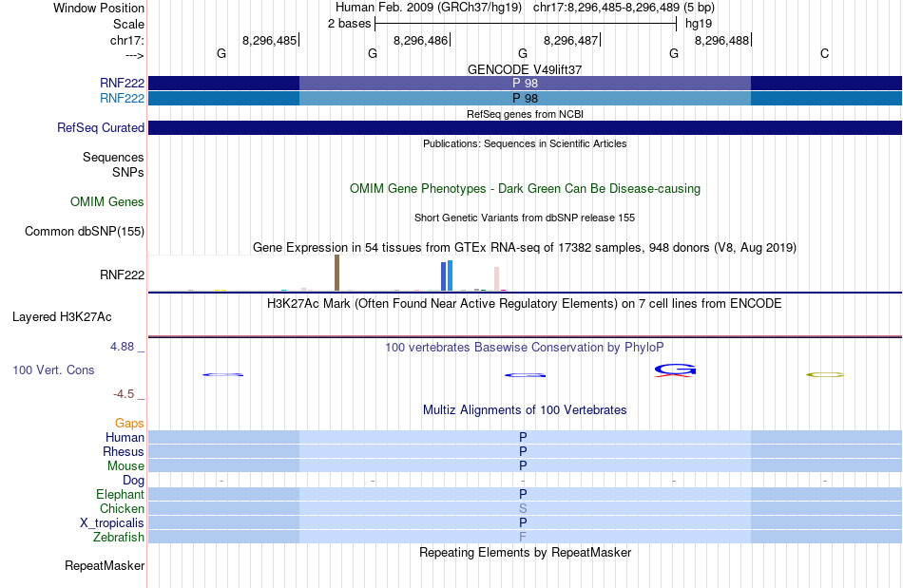Click the 8,296,486 ruler position
This screenshot has width=903, height=588.
420,40
